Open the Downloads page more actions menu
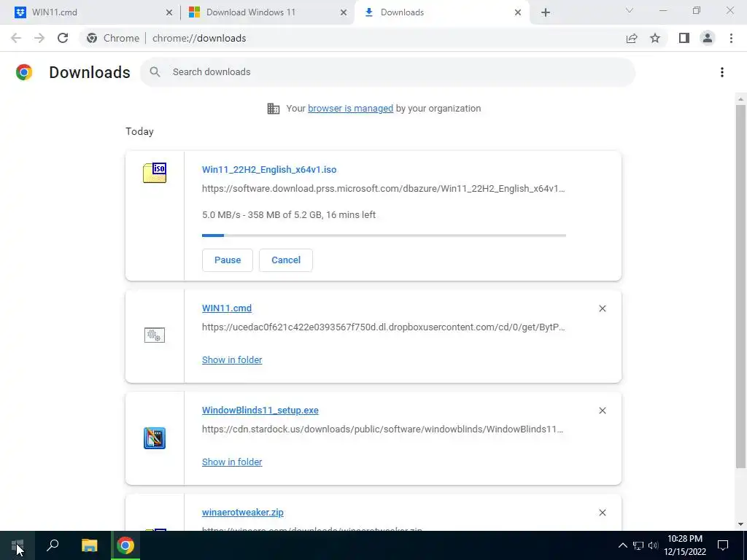The width and height of the screenshot is (747, 560). click(722, 72)
